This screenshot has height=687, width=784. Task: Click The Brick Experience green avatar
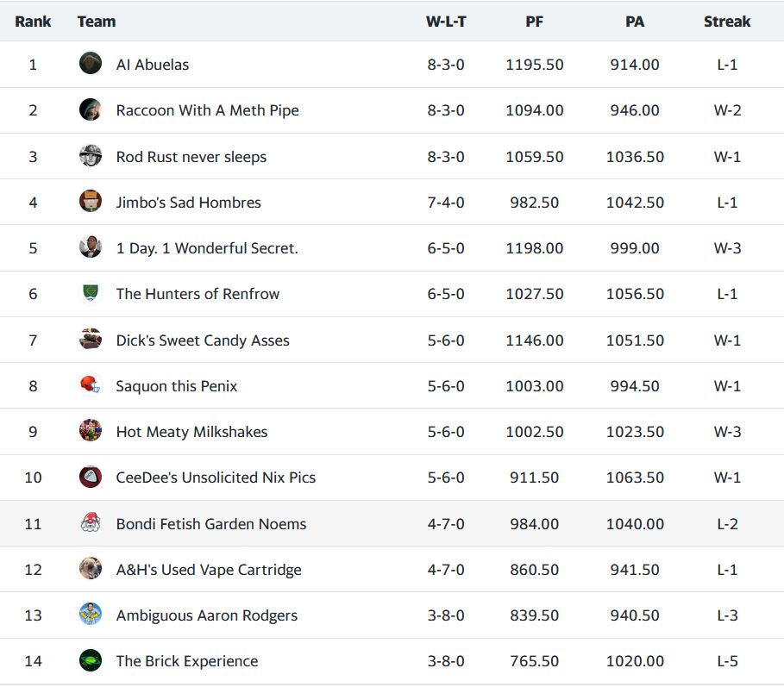tap(91, 661)
